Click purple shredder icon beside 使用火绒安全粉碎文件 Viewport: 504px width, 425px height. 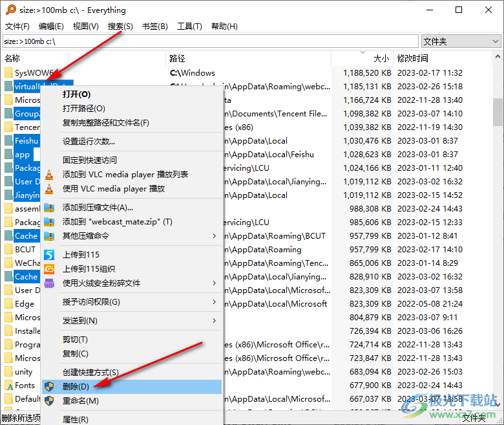coord(49,283)
